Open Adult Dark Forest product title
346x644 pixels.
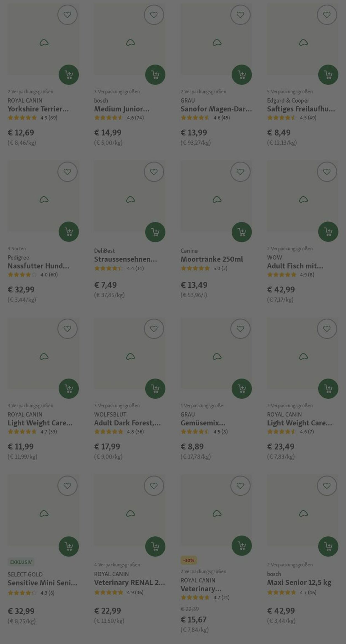[x=127, y=423]
